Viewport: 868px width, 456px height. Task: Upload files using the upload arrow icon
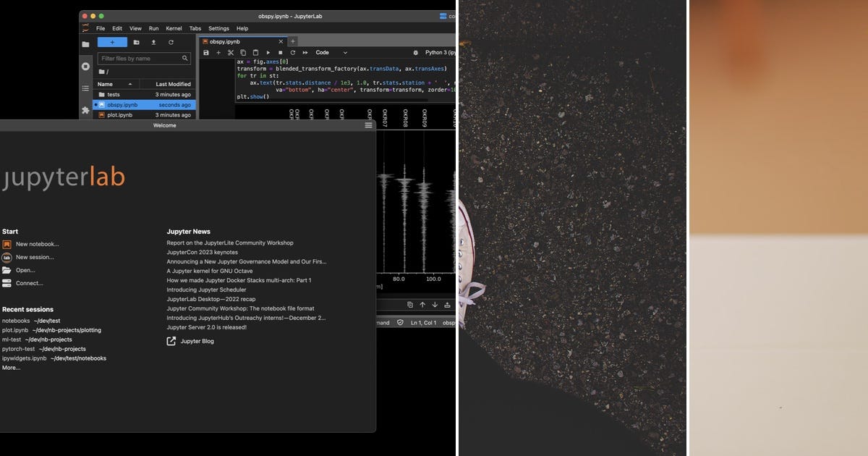pyautogui.click(x=153, y=42)
